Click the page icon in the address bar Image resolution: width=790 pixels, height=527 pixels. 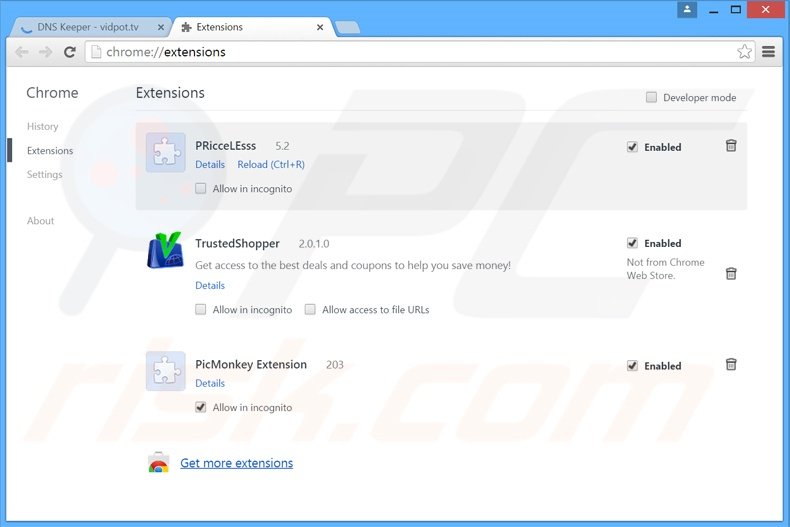tap(96, 52)
